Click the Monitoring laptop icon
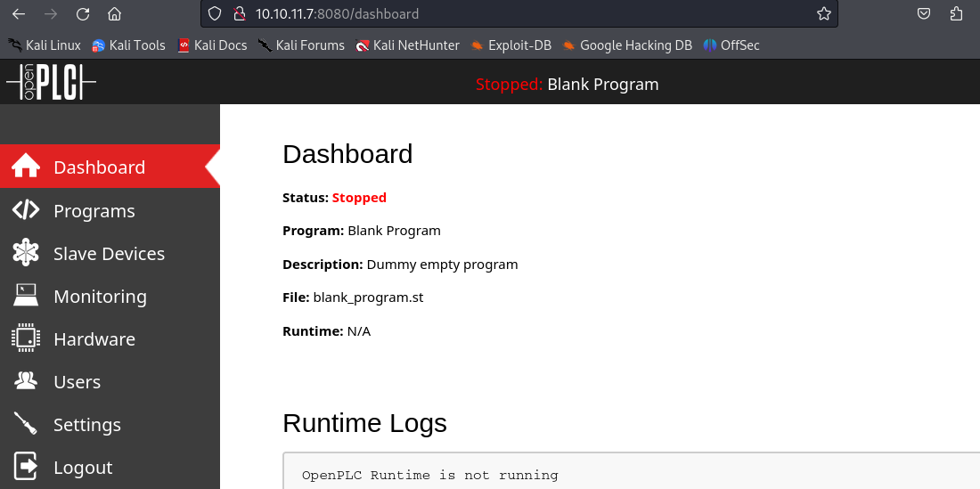Screen dimensions: 980x489 click(x=26, y=296)
